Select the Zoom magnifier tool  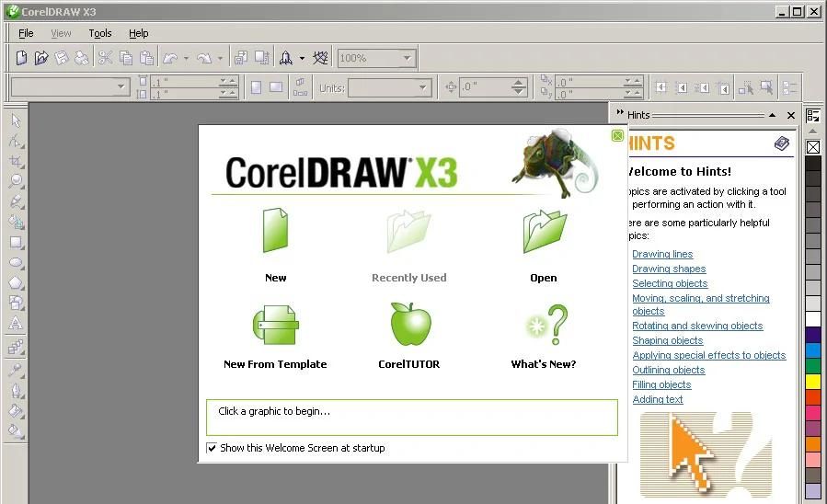pyautogui.click(x=16, y=181)
